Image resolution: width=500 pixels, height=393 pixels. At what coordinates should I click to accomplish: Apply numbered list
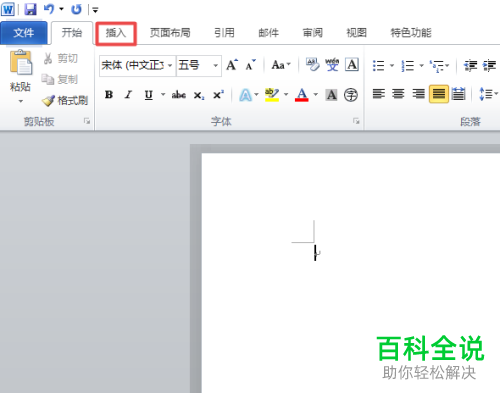coord(407,65)
